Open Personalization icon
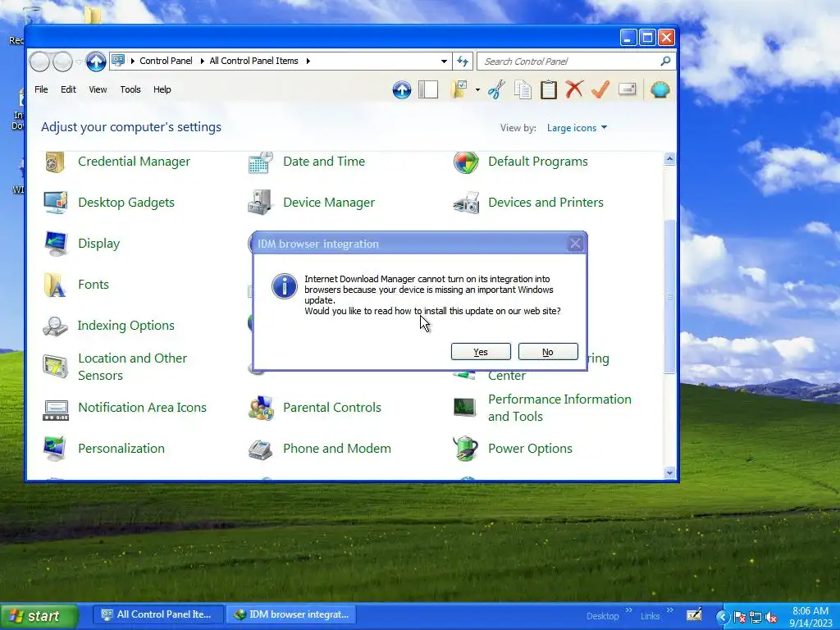 (55, 449)
